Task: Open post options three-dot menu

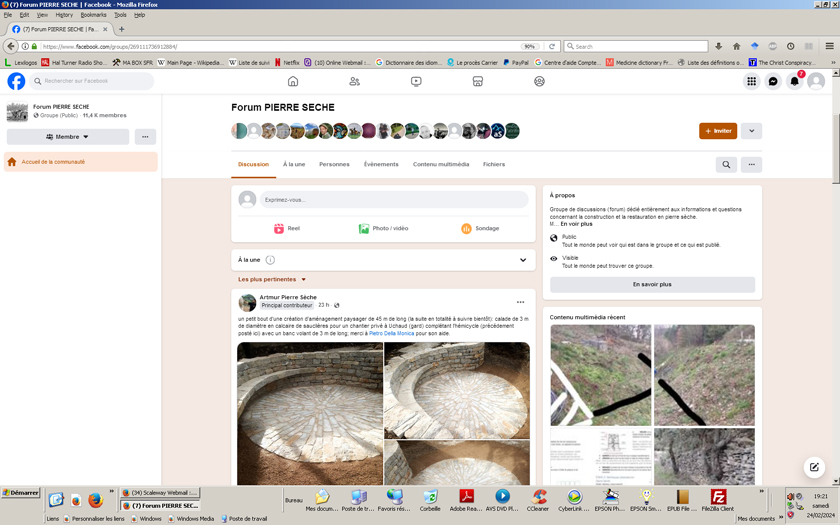Action: (x=520, y=302)
